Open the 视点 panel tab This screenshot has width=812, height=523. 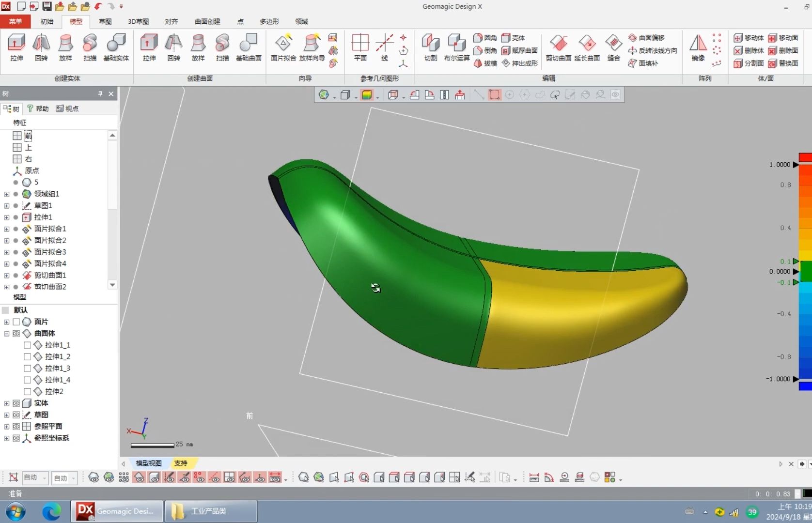click(67, 108)
